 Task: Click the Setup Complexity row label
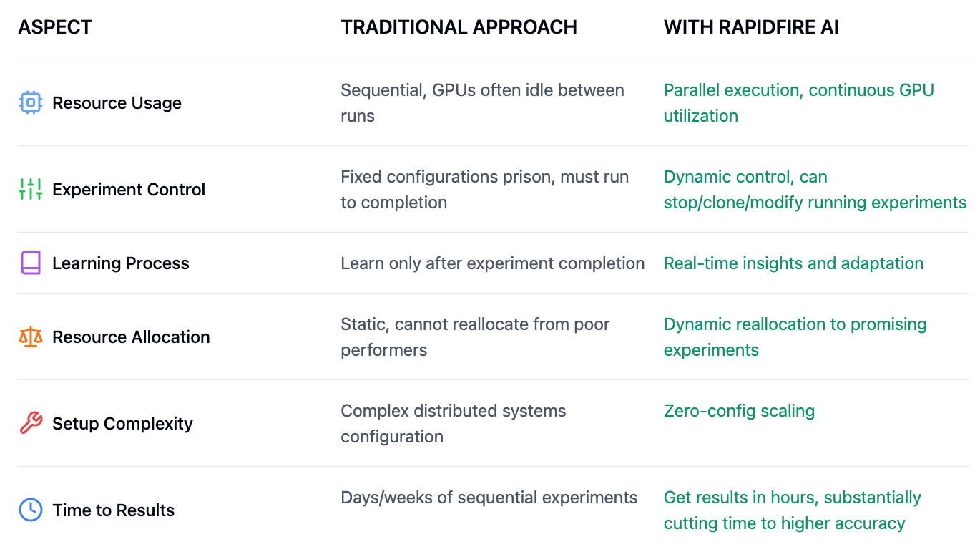point(122,424)
